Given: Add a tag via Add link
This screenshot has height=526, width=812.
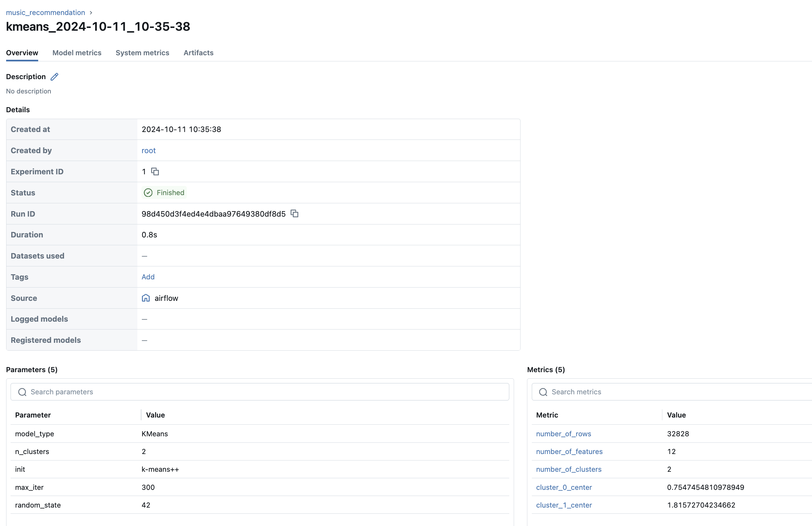Looking at the screenshot, I should pyautogui.click(x=148, y=277).
